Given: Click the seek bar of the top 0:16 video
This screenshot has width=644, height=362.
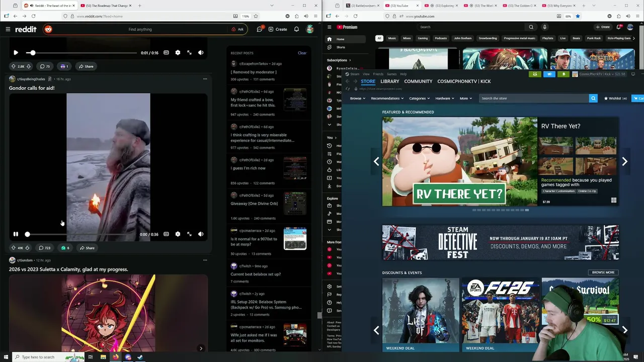Looking at the screenshot, I should [x=82, y=53].
